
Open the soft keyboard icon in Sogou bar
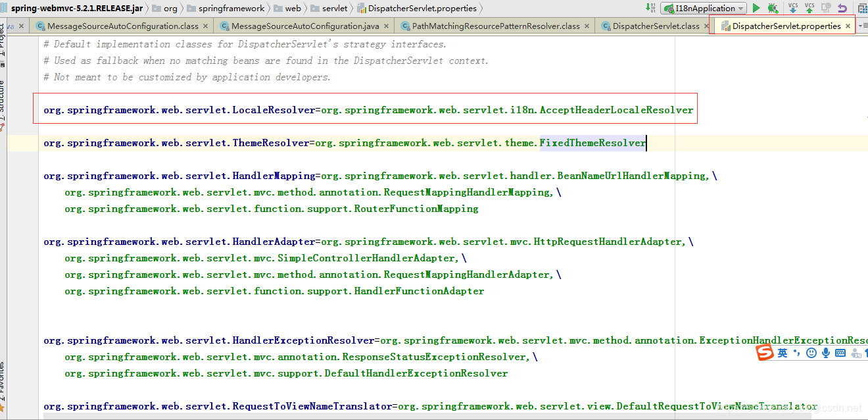tap(840, 353)
